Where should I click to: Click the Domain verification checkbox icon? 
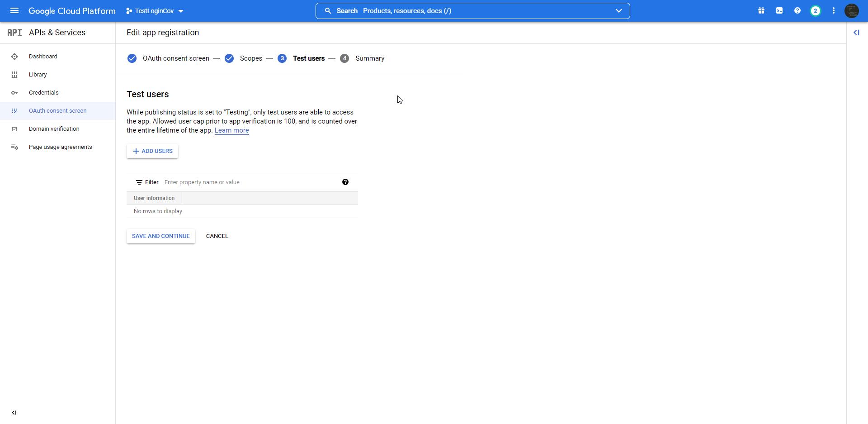(14, 129)
